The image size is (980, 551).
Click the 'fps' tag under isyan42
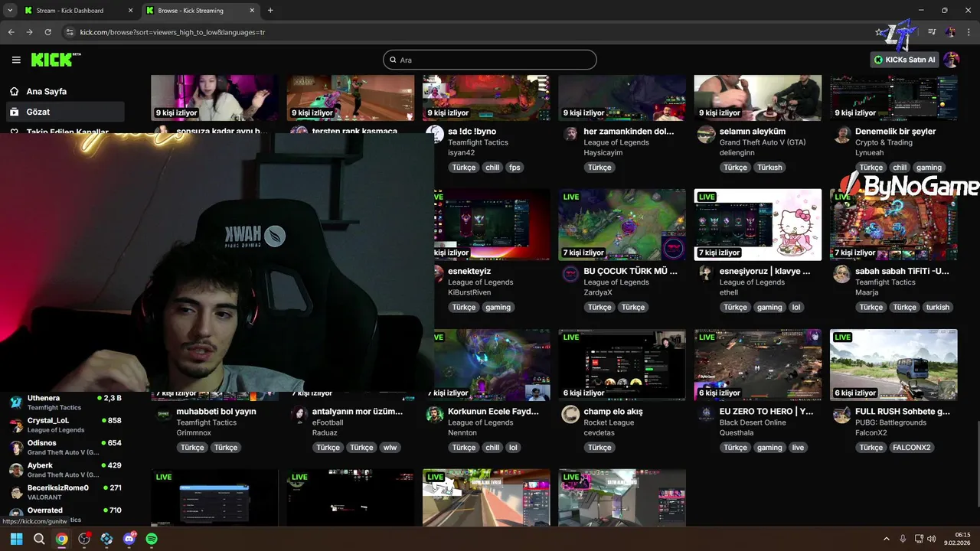click(x=514, y=168)
